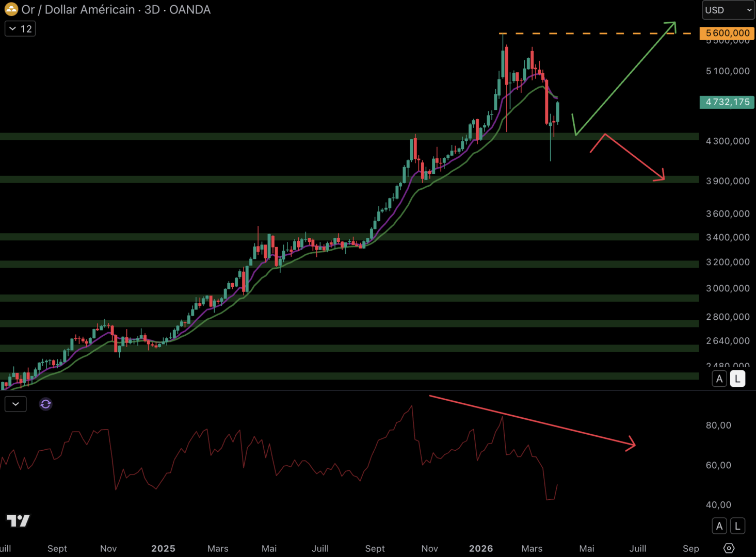This screenshot has width=756, height=557.
Task: Click the purple circular sync indicator icon
Action: tap(45, 404)
